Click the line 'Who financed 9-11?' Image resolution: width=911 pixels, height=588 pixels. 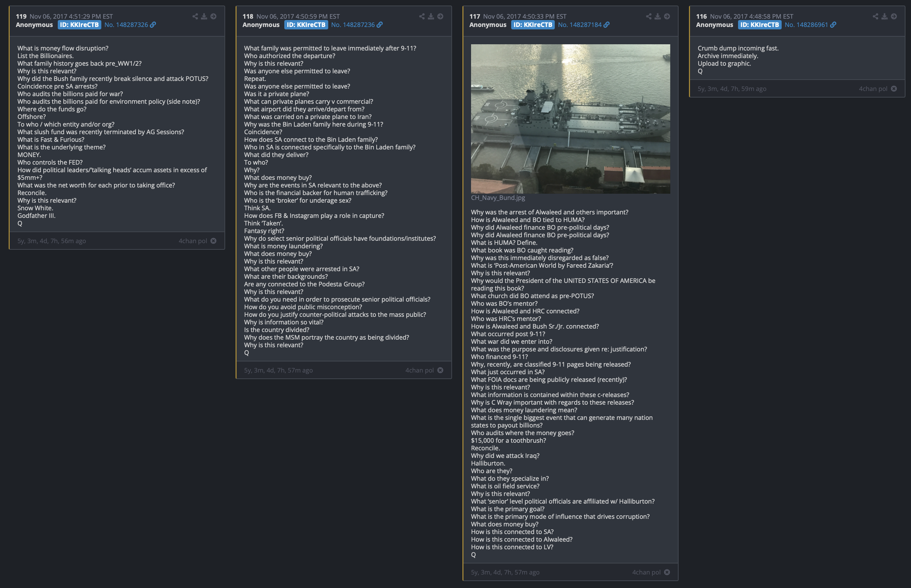coord(499,357)
